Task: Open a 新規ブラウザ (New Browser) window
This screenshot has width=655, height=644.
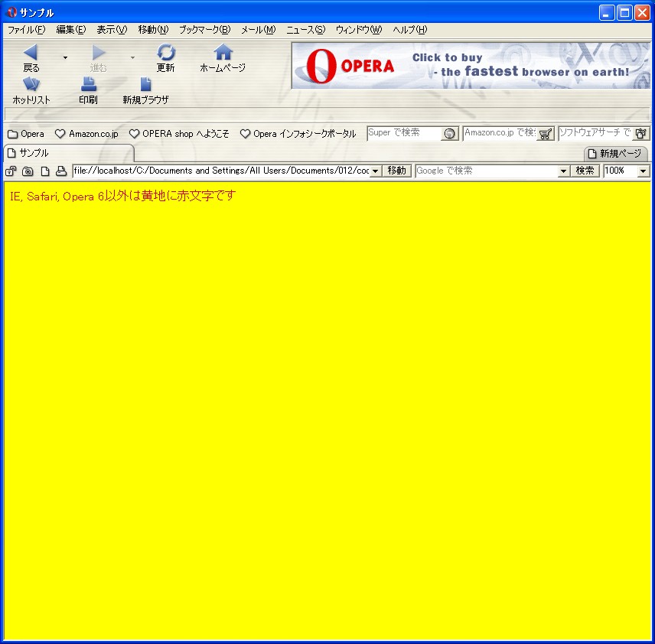Action: point(145,85)
